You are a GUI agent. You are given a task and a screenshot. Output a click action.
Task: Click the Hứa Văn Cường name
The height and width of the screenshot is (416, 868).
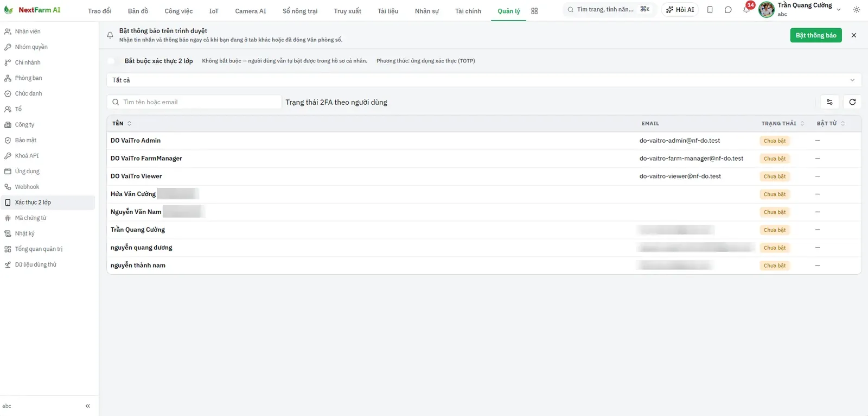click(x=133, y=194)
